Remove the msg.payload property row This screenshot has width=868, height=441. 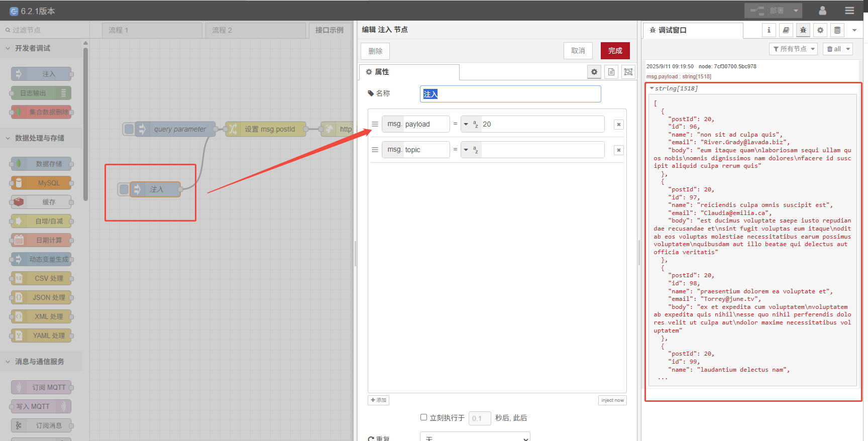point(619,124)
